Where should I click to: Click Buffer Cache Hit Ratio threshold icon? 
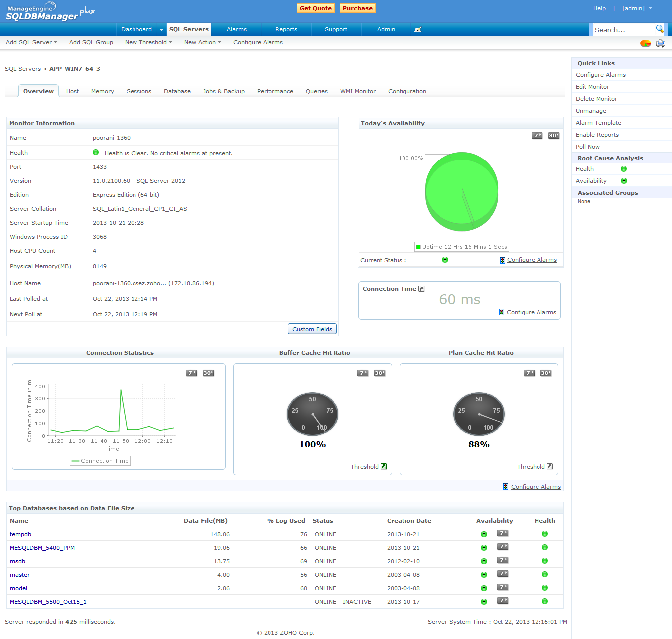coord(384,467)
